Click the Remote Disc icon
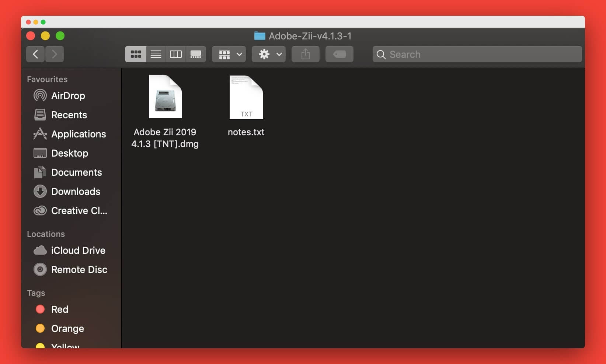This screenshot has height=364, width=606. (x=40, y=269)
